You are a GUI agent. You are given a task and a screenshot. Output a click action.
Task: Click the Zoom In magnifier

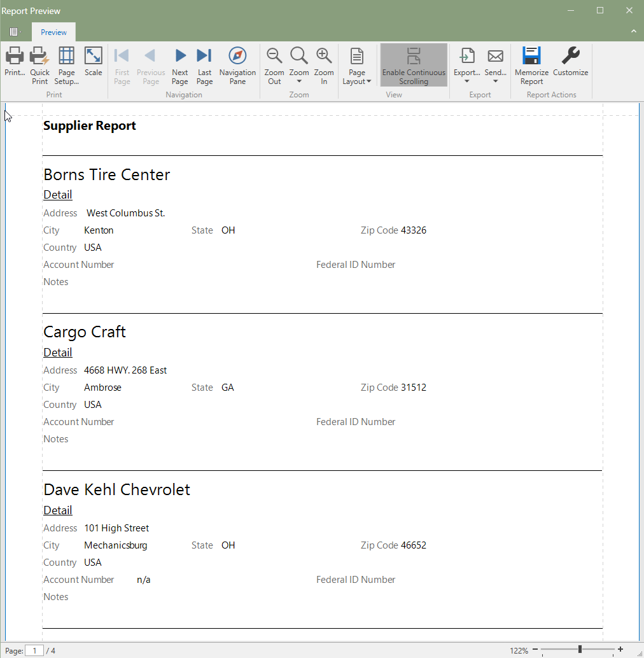coord(324,57)
